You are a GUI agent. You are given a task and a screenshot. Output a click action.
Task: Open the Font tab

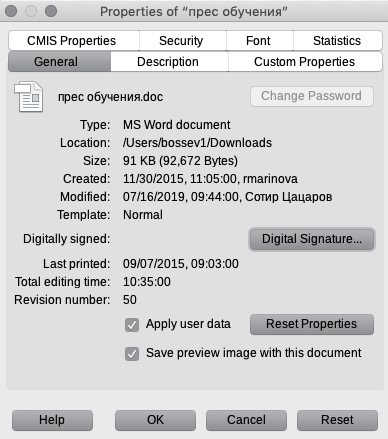coord(259,41)
